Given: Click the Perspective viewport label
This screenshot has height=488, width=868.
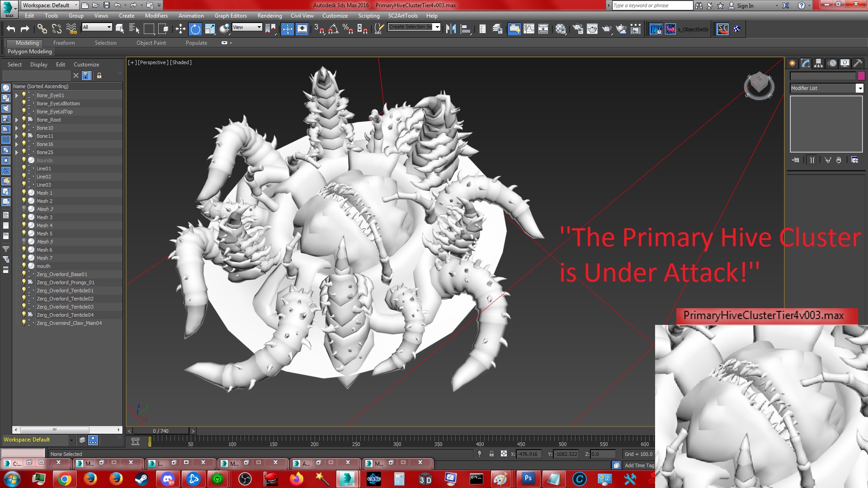Looking at the screenshot, I should (x=153, y=62).
